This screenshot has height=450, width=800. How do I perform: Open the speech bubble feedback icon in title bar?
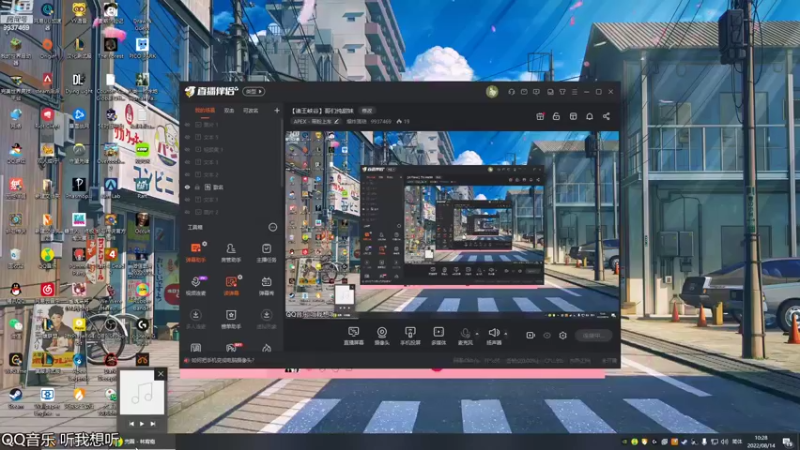click(x=536, y=92)
